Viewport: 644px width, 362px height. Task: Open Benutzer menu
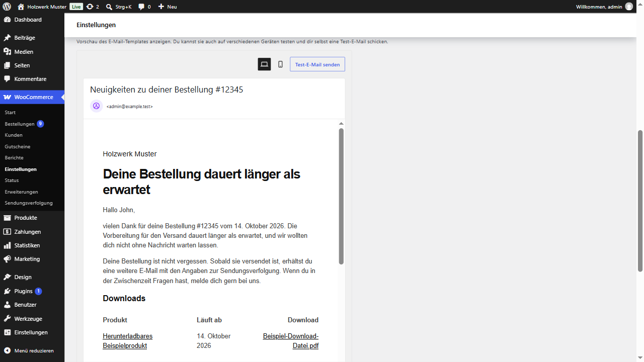(x=32, y=305)
